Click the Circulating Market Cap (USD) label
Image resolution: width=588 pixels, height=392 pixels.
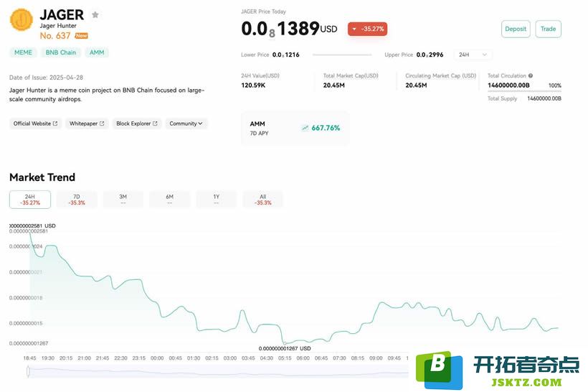440,75
